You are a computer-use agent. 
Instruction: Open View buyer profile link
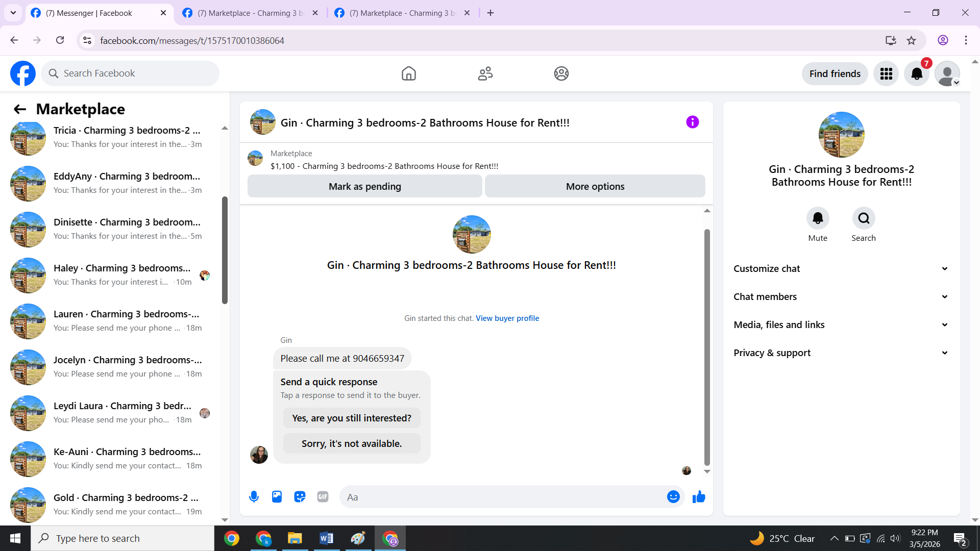click(x=507, y=318)
